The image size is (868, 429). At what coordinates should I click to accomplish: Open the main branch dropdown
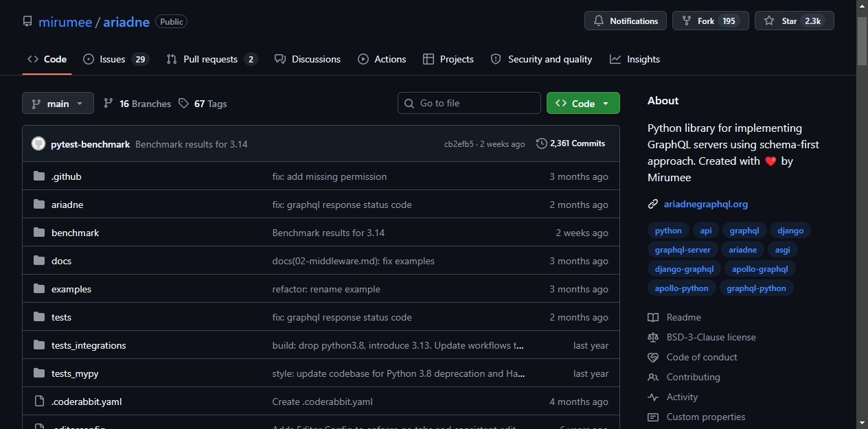58,104
